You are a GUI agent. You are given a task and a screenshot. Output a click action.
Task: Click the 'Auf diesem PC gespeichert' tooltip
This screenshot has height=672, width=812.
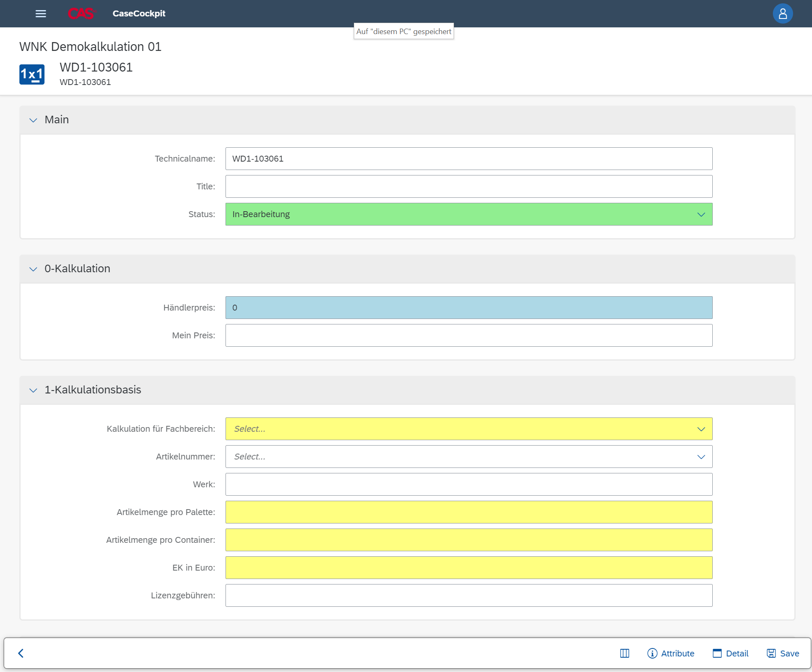[x=404, y=31]
